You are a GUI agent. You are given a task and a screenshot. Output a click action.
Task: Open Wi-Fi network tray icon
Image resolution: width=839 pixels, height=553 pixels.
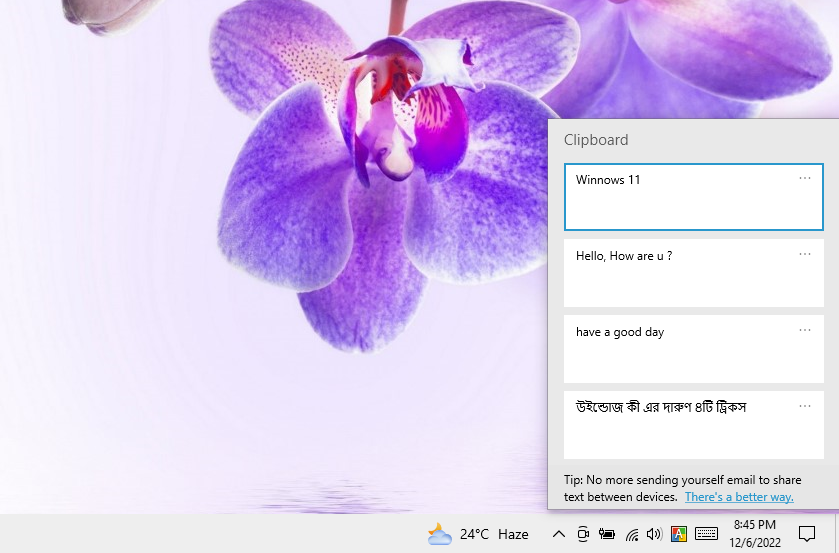coord(632,534)
